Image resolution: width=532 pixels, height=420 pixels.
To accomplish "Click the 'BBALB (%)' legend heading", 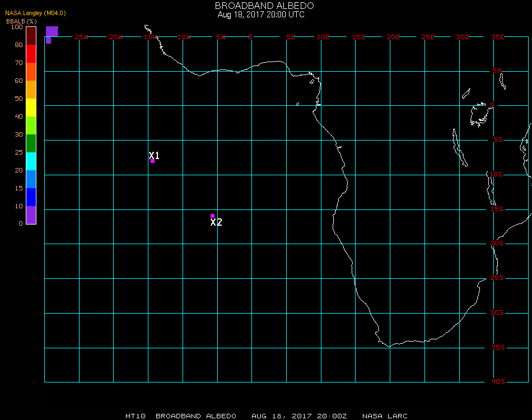I will tap(21, 21).
